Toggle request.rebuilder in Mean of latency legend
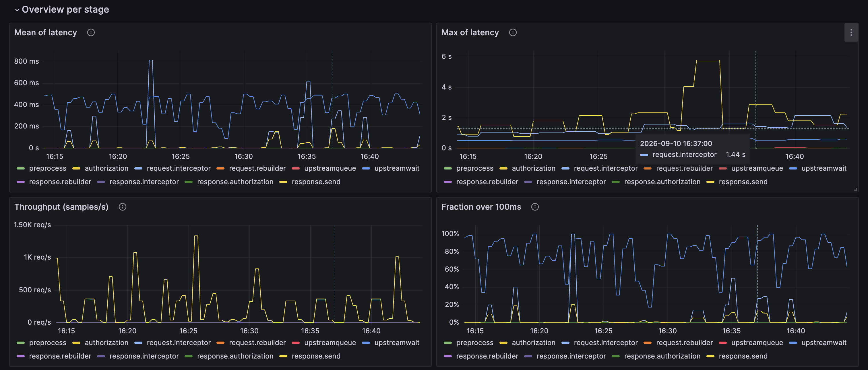The height and width of the screenshot is (370, 868). tap(257, 168)
